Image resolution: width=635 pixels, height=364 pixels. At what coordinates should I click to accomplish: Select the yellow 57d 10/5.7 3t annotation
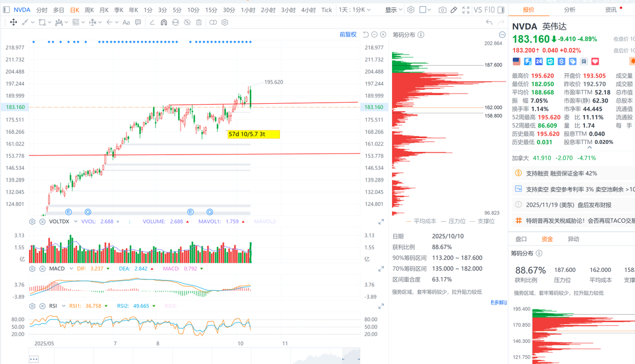coord(253,134)
